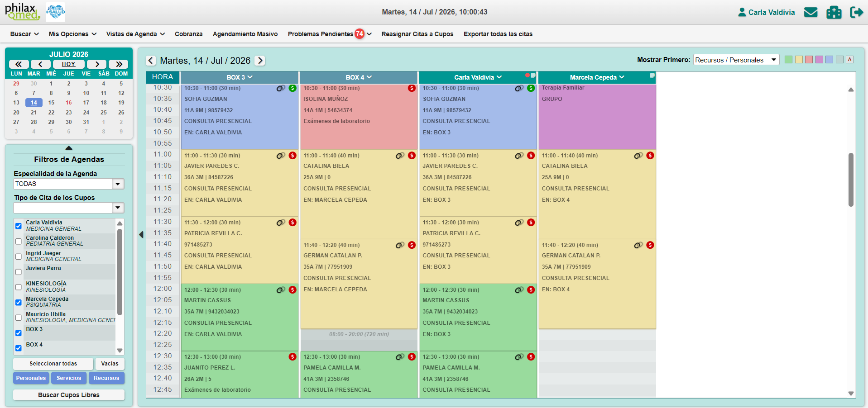Image resolution: width=868 pixels, height=408 pixels.
Task: Check Ingrid Jaeger agenda checkbox
Action: click(x=19, y=256)
